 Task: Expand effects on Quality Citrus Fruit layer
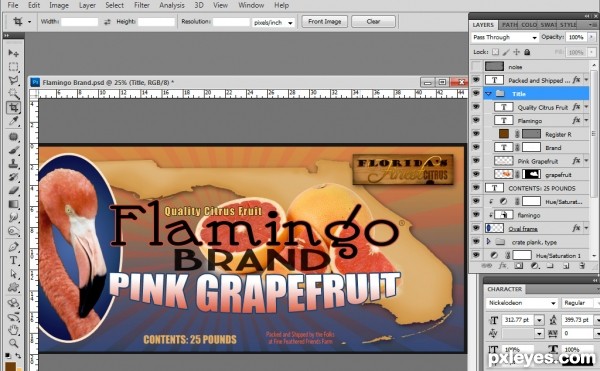click(x=586, y=107)
